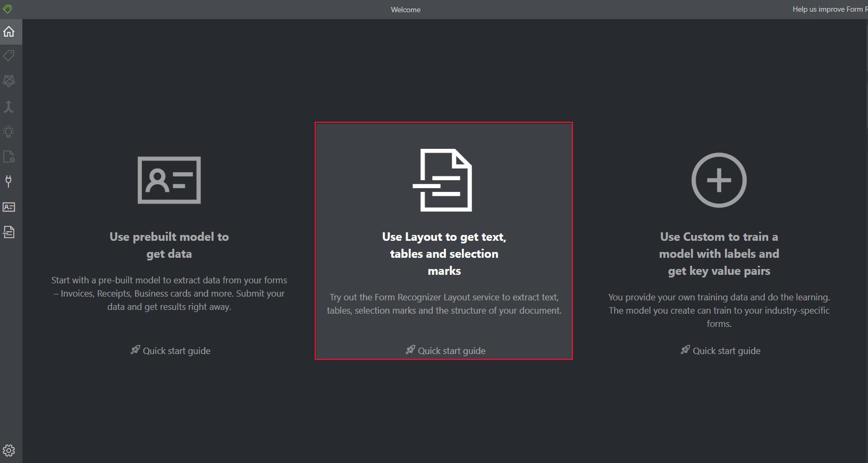Image resolution: width=868 pixels, height=463 pixels.
Task: Open the Analyze lightbulb sidebar icon
Action: [9, 131]
